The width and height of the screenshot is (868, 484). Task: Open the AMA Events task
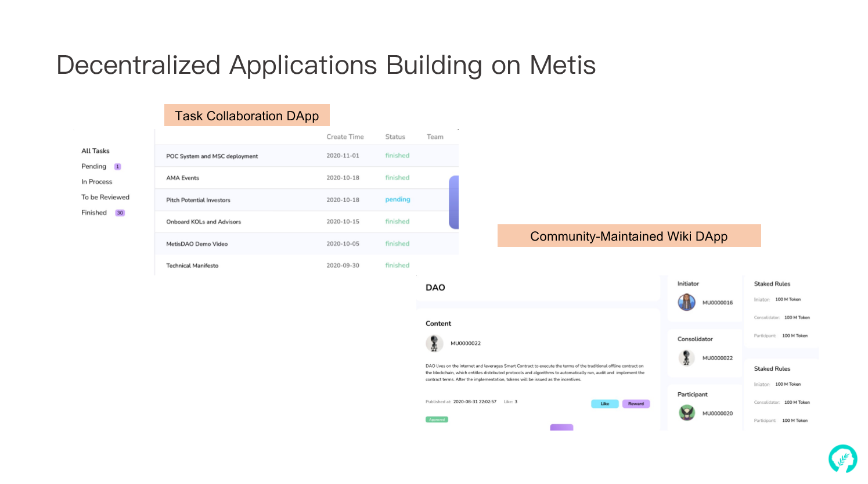pyautogui.click(x=182, y=178)
